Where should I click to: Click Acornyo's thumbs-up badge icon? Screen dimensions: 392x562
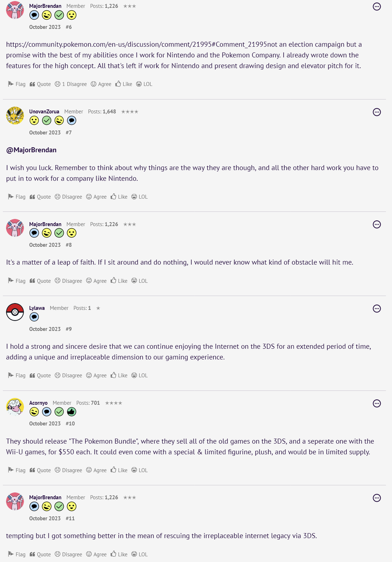click(72, 412)
